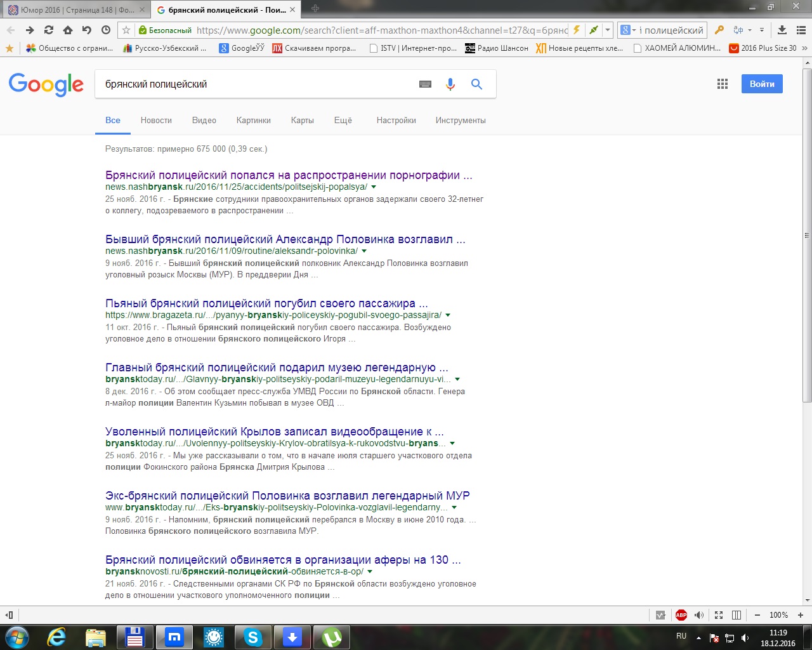This screenshot has width=812, height=650.
Task: Go back to the previous page
Action: [x=11, y=30]
